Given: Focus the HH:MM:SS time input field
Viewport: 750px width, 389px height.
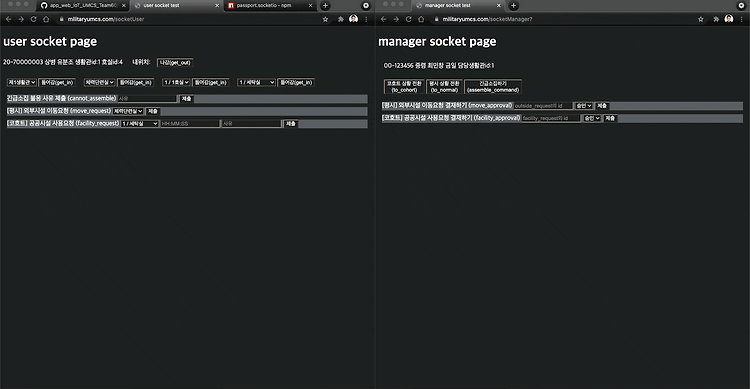Looking at the screenshot, I should tap(190, 123).
